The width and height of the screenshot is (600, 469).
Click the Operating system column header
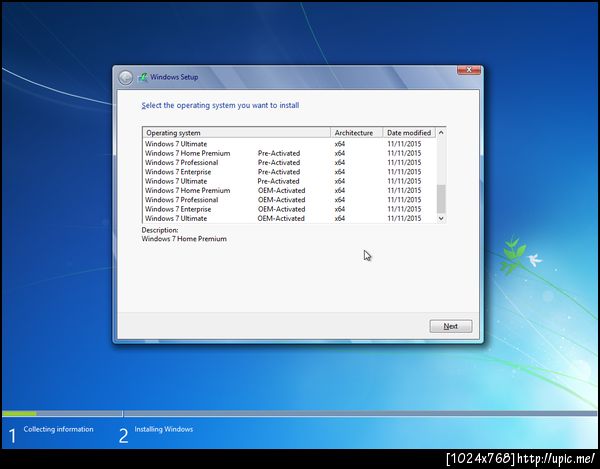coord(236,133)
